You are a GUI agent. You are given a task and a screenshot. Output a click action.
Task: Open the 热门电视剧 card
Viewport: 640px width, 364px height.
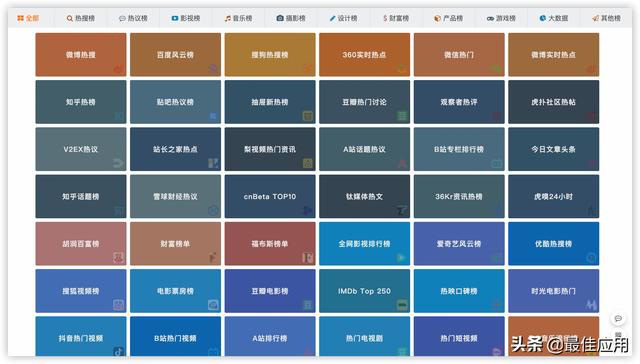(364, 337)
